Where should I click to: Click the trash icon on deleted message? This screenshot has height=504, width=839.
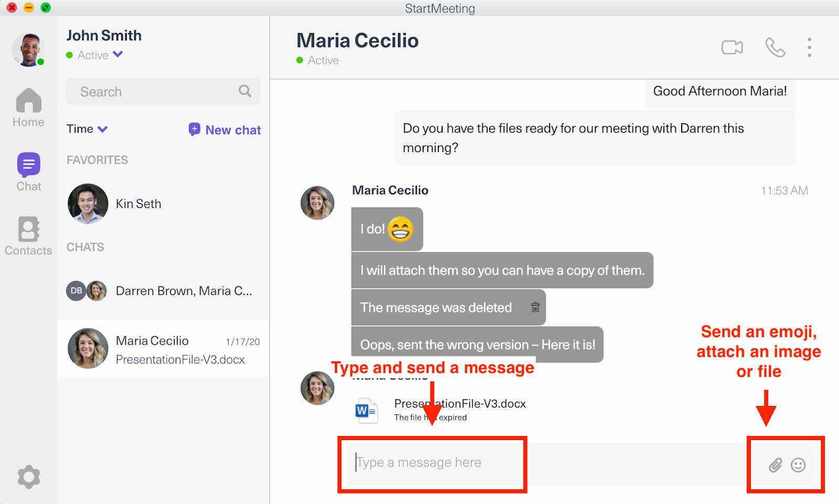click(535, 308)
